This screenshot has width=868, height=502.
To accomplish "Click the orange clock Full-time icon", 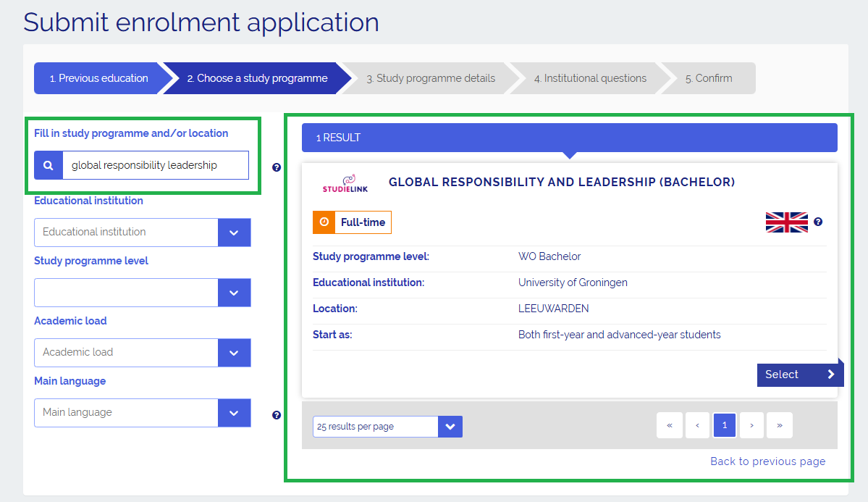I will pos(324,222).
